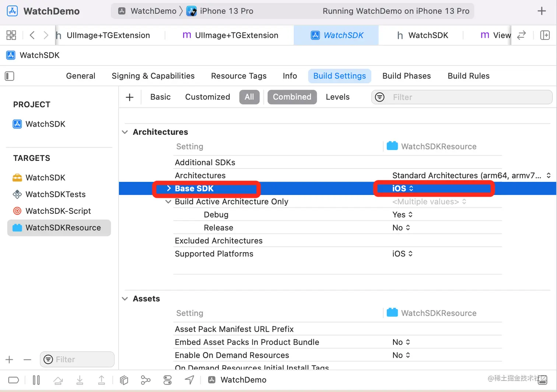Click the filter icon in build settings search

coord(379,97)
